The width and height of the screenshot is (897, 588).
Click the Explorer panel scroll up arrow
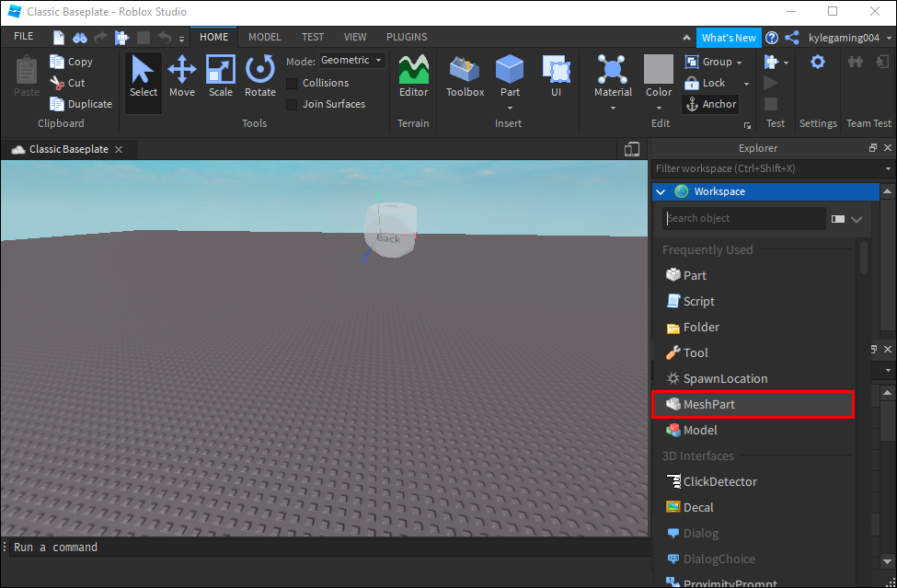click(887, 191)
